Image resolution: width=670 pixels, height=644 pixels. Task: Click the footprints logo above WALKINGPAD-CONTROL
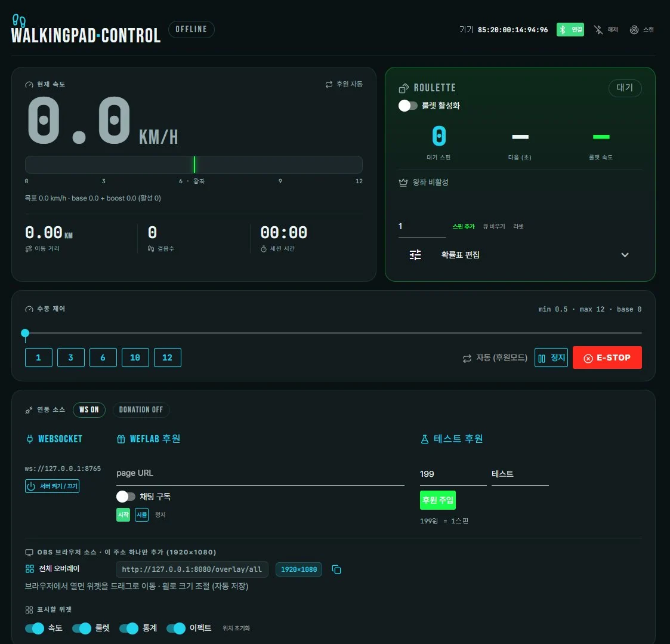pyautogui.click(x=19, y=20)
